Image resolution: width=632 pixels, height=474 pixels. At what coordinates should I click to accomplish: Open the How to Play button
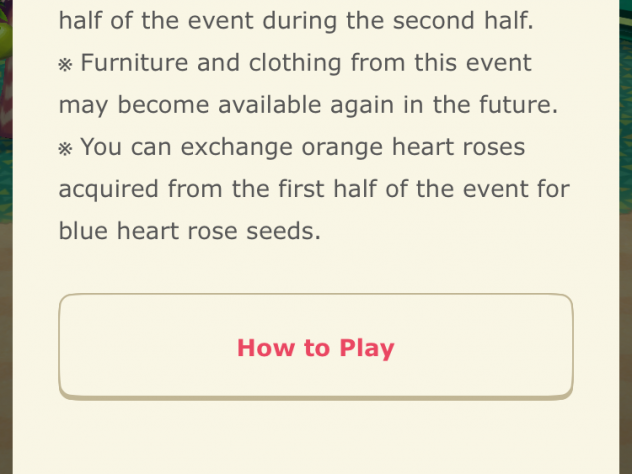(x=316, y=347)
